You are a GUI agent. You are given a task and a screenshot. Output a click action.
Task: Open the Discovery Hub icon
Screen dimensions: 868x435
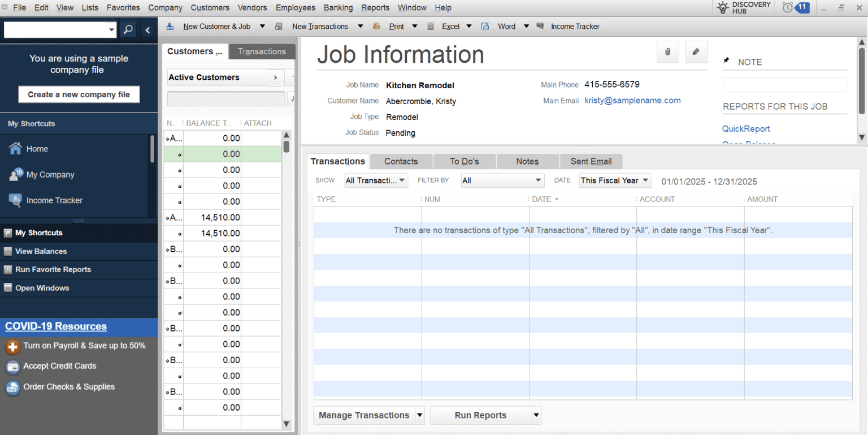click(723, 7)
